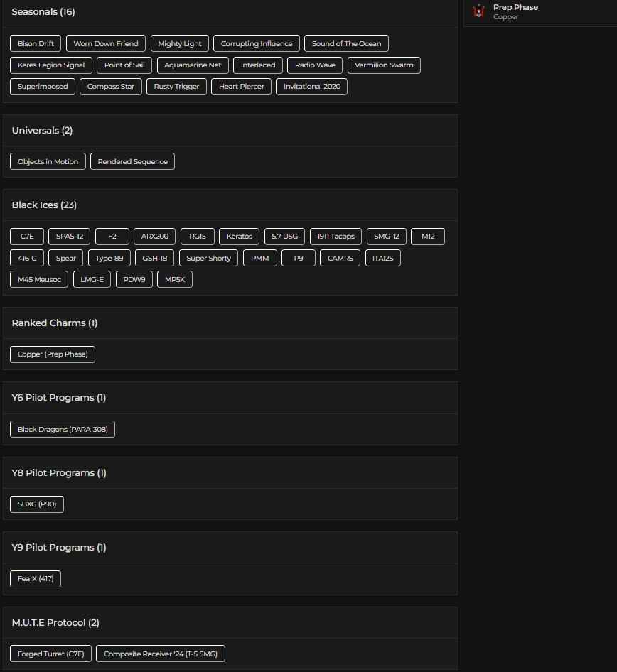Select the Invitational 2020 charm
The image size is (617, 672).
[x=311, y=86]
